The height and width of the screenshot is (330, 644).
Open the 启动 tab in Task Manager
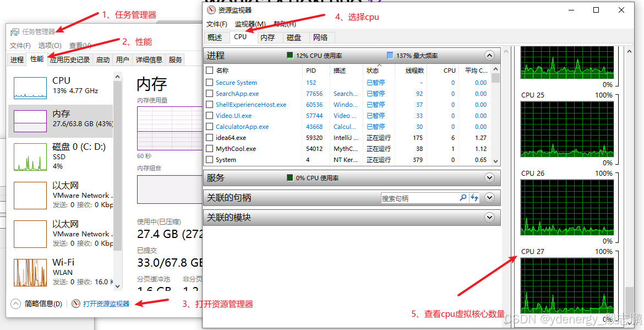[x=103, y=59]
